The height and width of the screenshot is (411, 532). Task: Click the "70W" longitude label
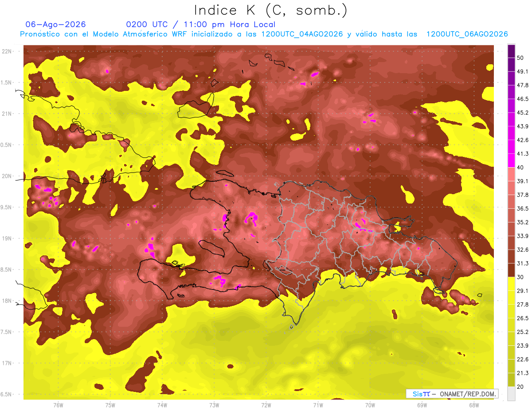point(370,405)
